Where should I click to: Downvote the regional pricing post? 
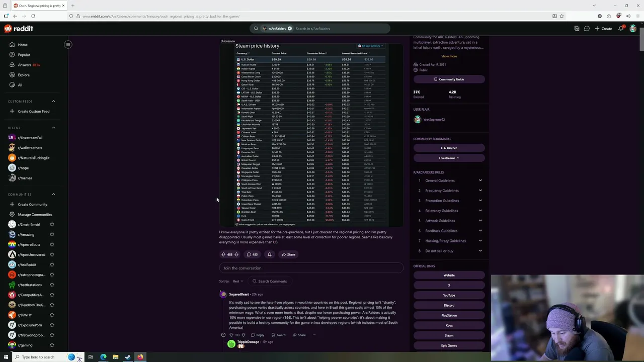[x=236, y=254]
